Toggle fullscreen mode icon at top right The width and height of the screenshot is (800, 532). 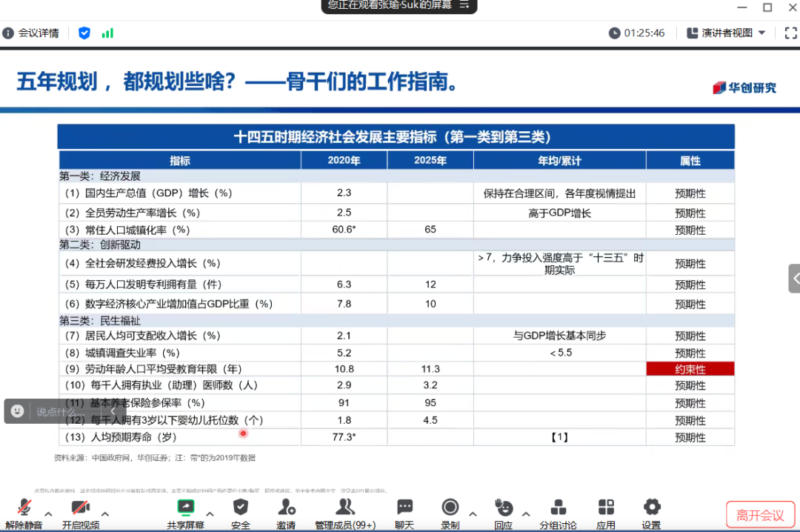click(790, 33)
